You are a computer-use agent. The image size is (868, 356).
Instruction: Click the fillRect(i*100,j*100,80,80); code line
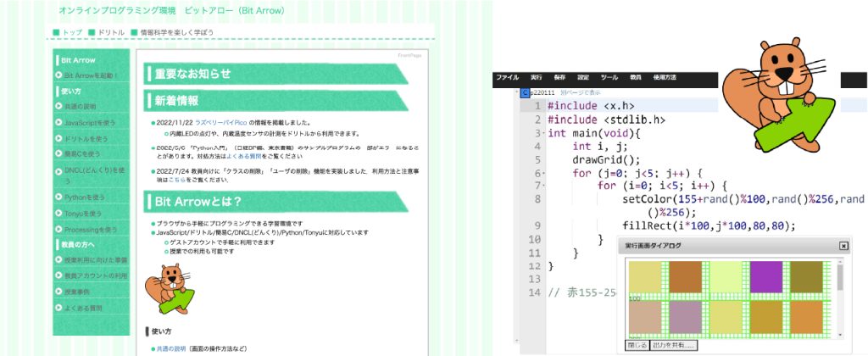[x=709, y=226]
